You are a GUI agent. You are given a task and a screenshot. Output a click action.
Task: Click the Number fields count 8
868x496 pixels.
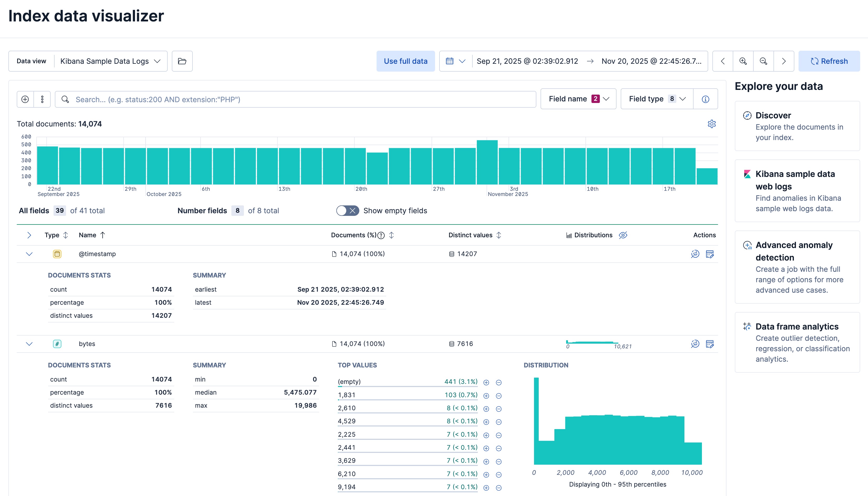[x=238, y=211]
